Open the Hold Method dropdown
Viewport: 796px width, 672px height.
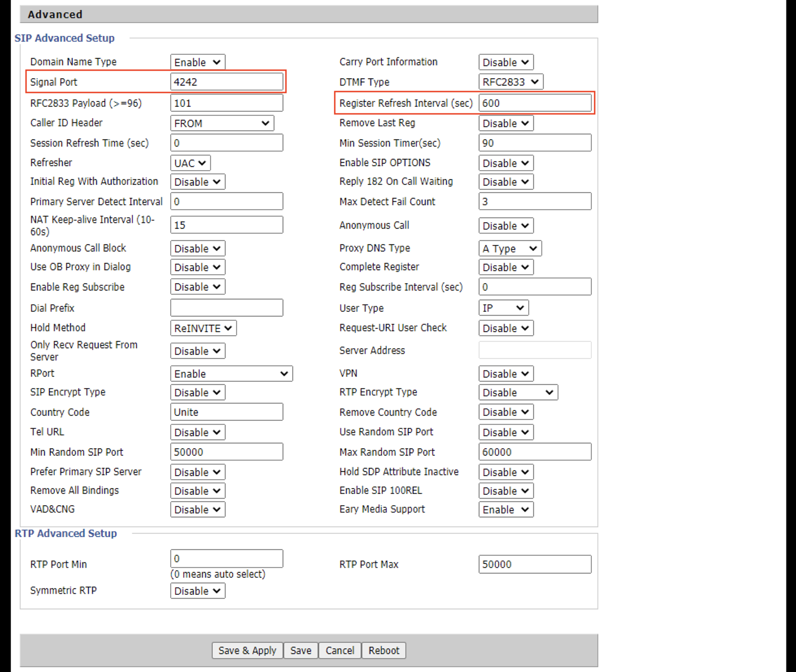[203, 328]
